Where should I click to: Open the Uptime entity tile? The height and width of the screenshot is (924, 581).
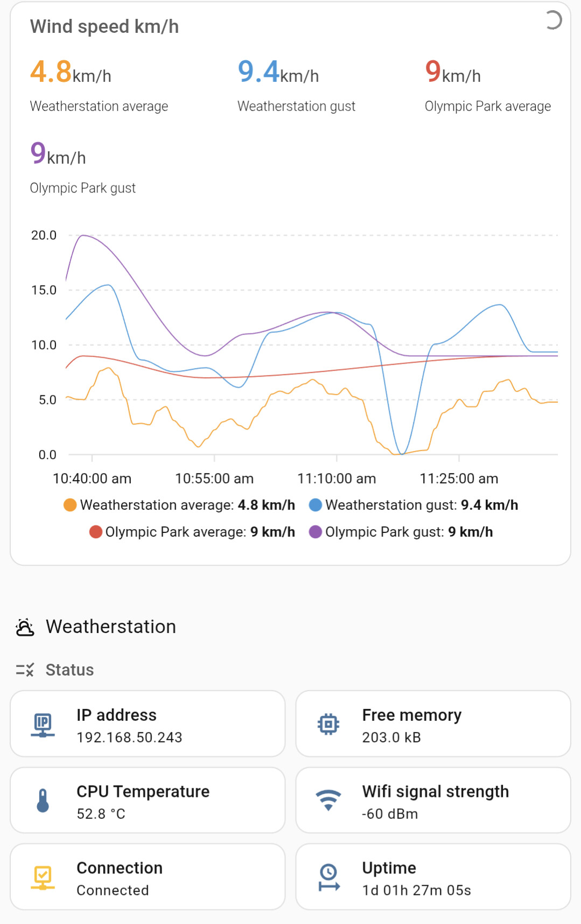433,877
